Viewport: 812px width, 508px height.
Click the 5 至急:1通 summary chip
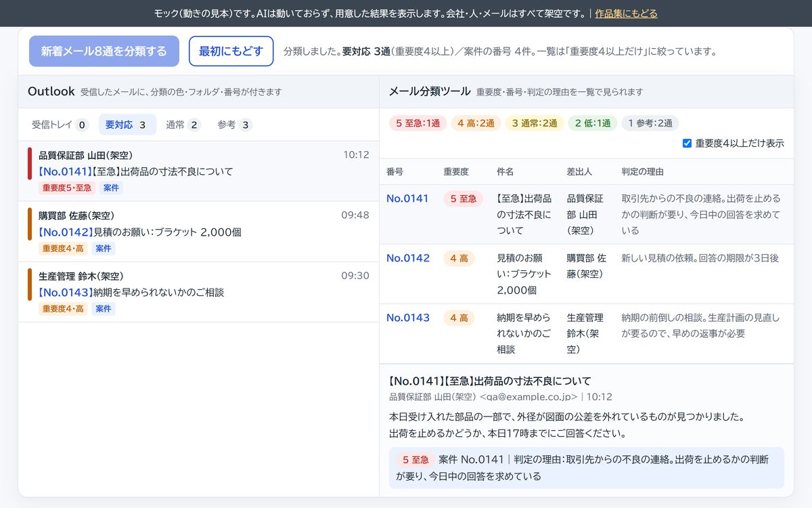pos(418,123)
